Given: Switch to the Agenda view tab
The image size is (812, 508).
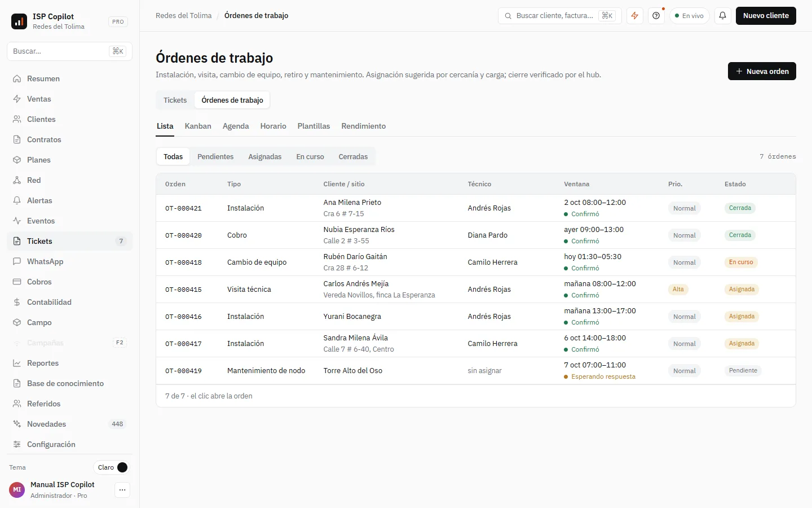Looking at the screenshot, I should [x=236, y=126].
